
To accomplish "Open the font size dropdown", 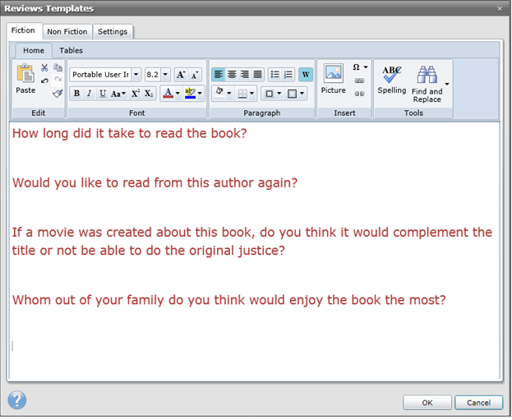I will pos(166,74).
